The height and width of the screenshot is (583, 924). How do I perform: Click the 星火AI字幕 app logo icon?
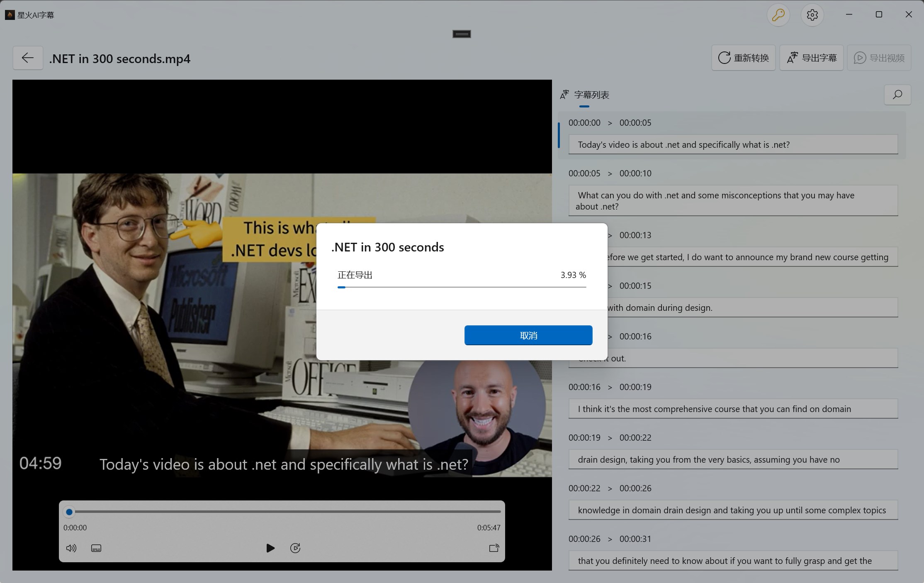[x=10, y=15]
